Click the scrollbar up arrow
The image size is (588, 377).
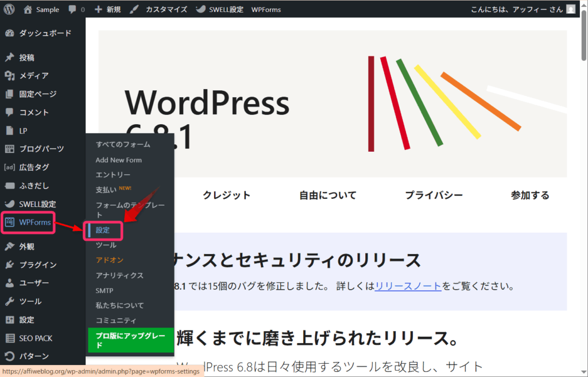pyautogui.click(x=584, y=4)
